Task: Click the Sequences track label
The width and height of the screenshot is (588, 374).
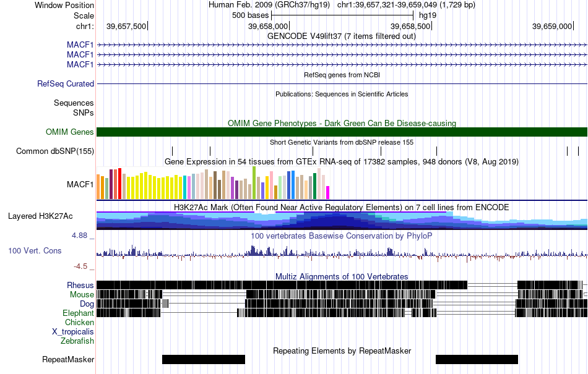Action: (74, 103)
